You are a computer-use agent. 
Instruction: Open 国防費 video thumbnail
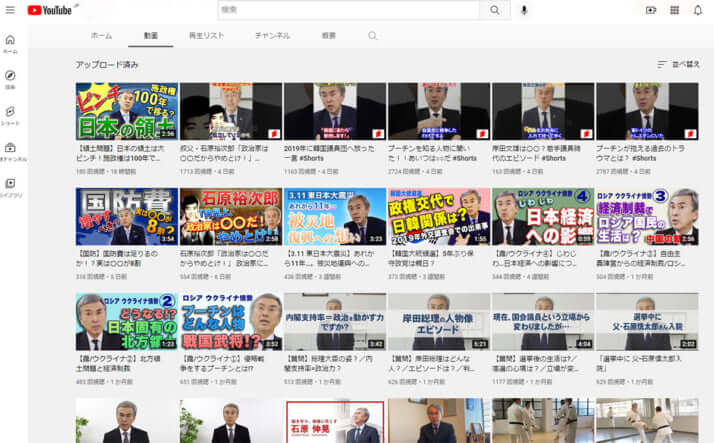[x=127, y=216]
